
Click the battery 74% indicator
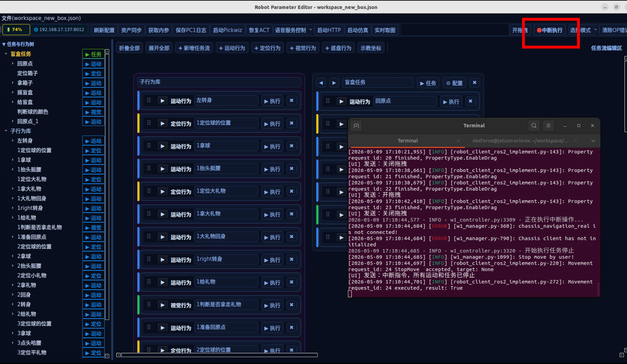[x=16, y=30]
